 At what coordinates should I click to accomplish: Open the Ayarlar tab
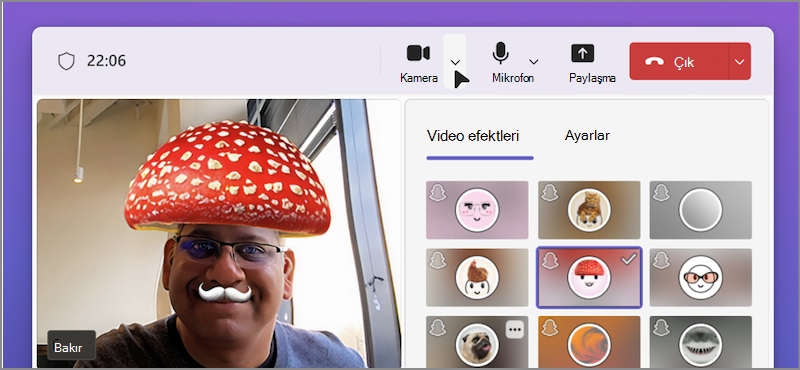(x=587, y=136)
